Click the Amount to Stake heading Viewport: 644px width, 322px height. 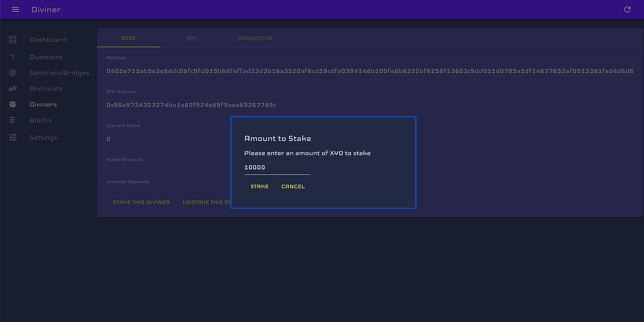coord(278,138)
